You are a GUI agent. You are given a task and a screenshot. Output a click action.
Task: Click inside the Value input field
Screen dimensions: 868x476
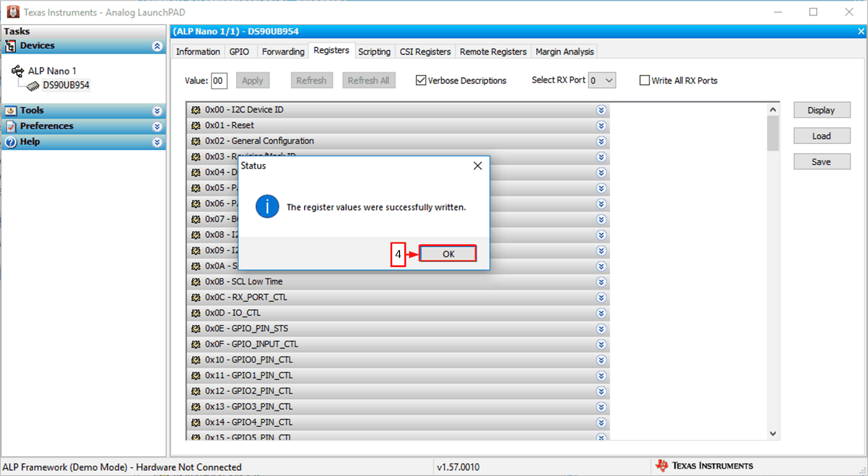click(x=219, y=80)
